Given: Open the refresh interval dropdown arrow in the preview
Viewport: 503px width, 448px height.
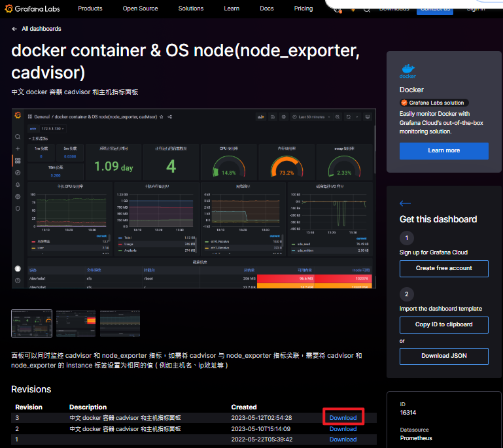Looking at the screenshot, I should 356,117.
